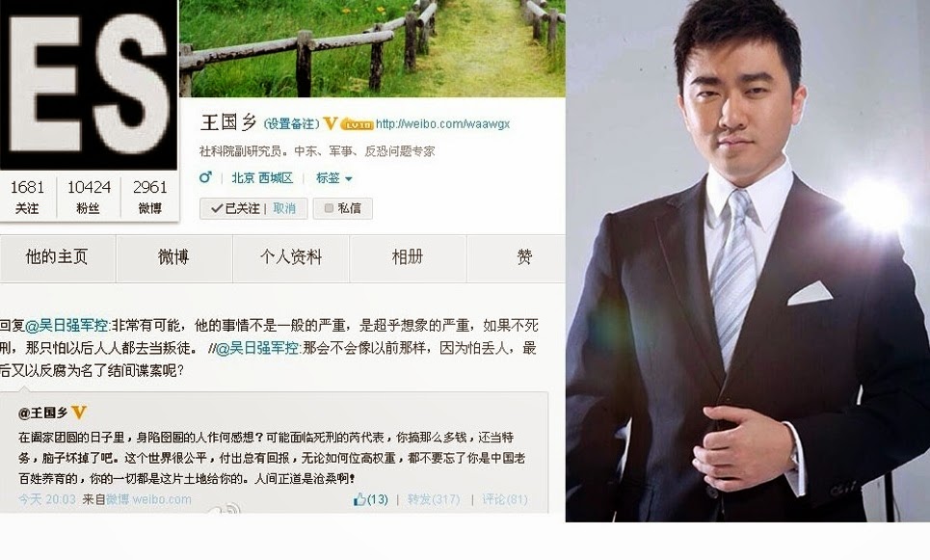Click the LV10 level badge
This screenshot has height=560, width=930.
pyautogui.click(x=357, y=124)
